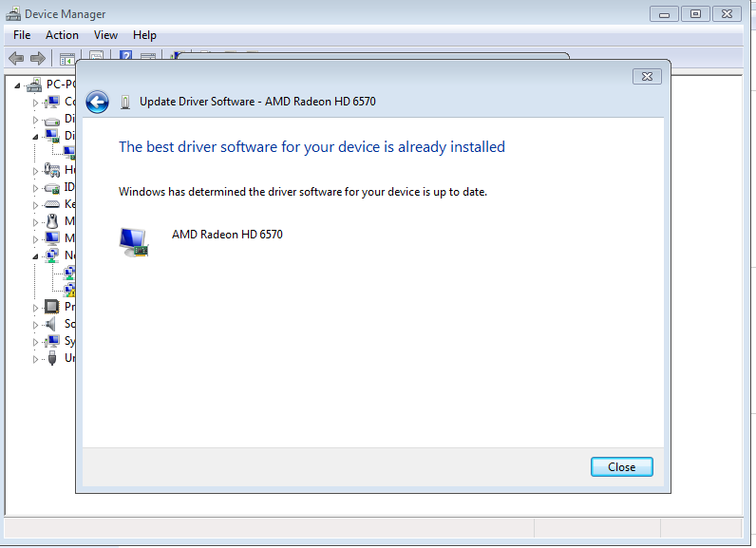This screenshot has height=548, width=756.
Task: Click the 'Device Manager' window title text
Action: pos(66,14)
